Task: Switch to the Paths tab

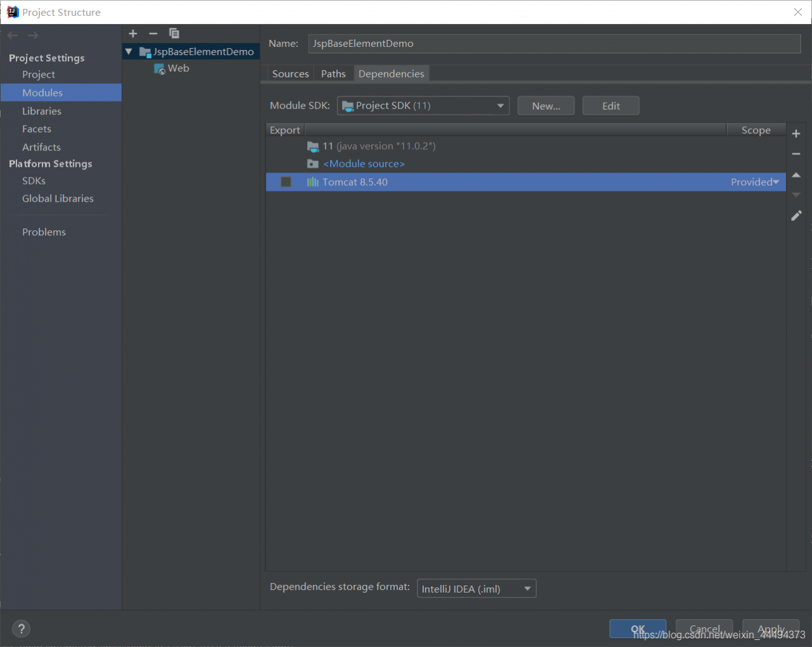Action: [333, 74]
